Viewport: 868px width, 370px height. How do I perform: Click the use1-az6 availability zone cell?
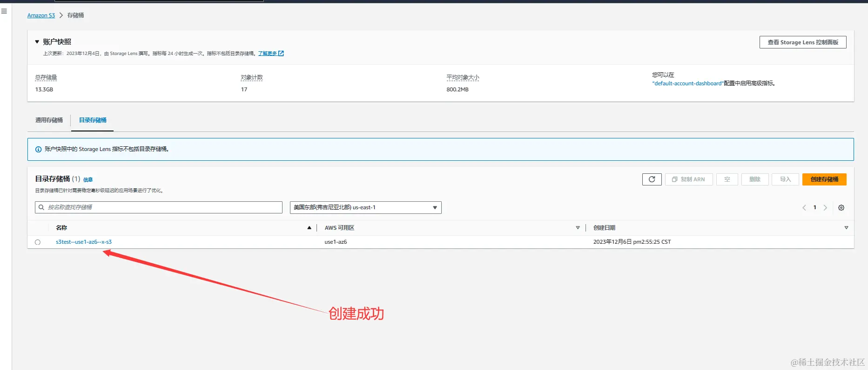point(336,242)
